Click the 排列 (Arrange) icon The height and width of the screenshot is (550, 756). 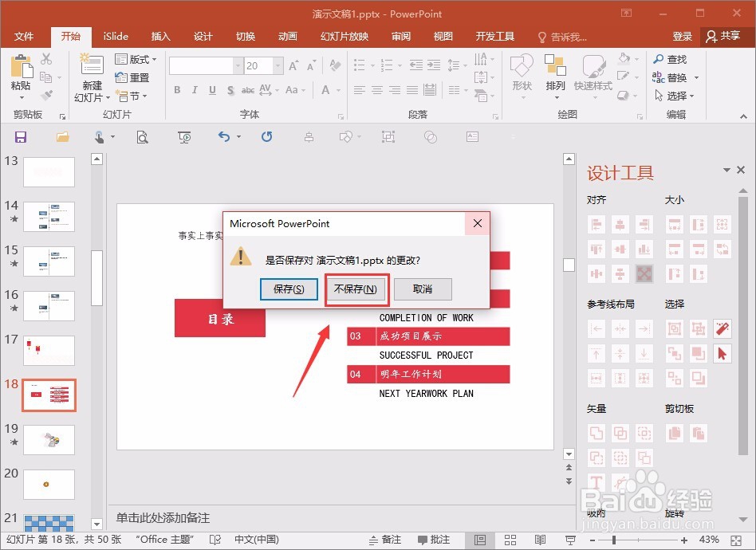click(555, 65)
